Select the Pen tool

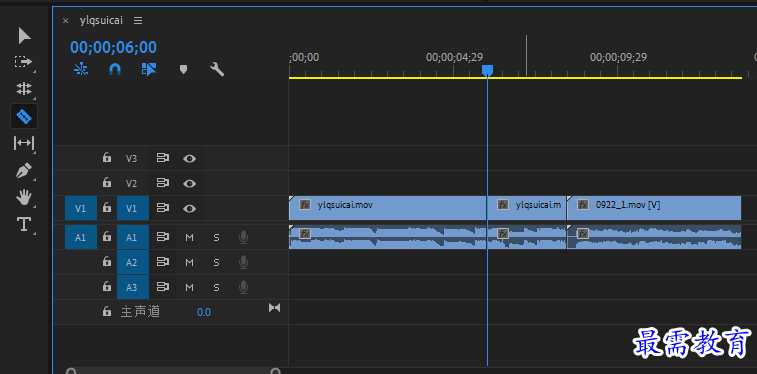pyautogui.click(x=24, y=170)
